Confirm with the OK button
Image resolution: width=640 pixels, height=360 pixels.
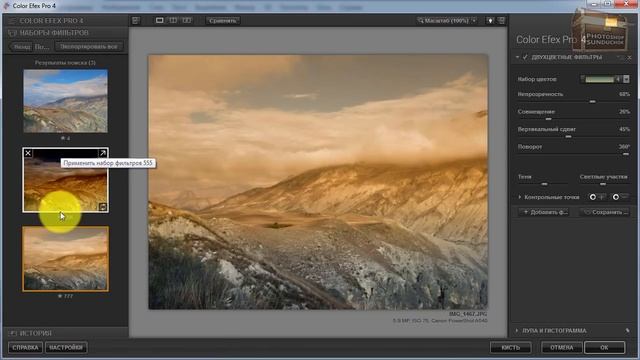tap(604, 348)
